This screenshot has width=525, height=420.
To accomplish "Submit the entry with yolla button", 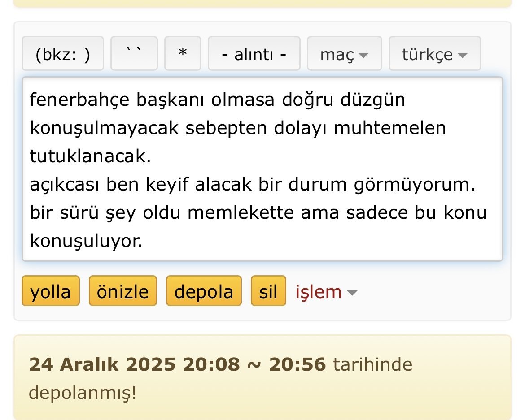I will point(51,292).
